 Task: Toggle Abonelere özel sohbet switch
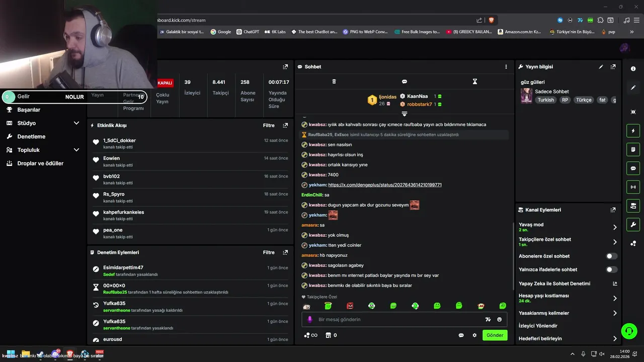tap(611, 256)
